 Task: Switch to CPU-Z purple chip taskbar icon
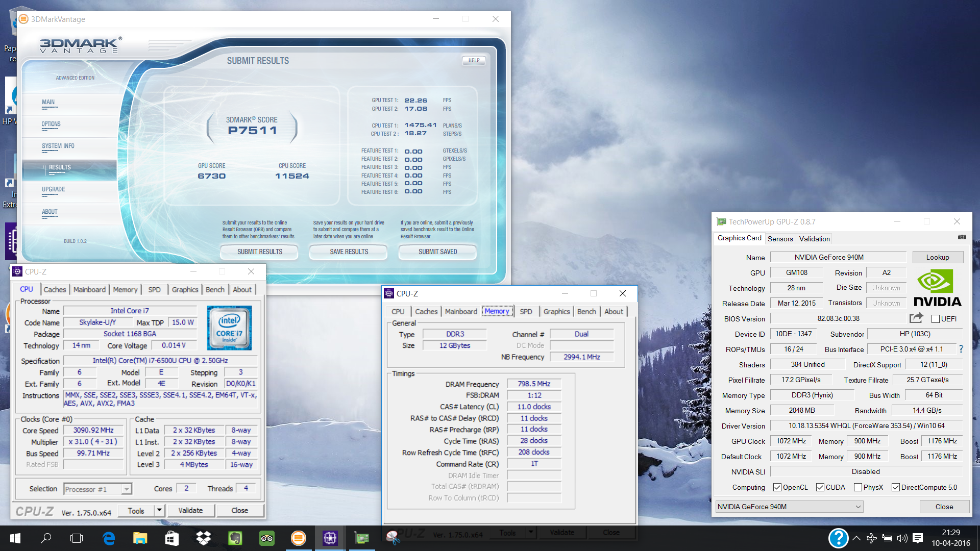click(x=330, y=538)
